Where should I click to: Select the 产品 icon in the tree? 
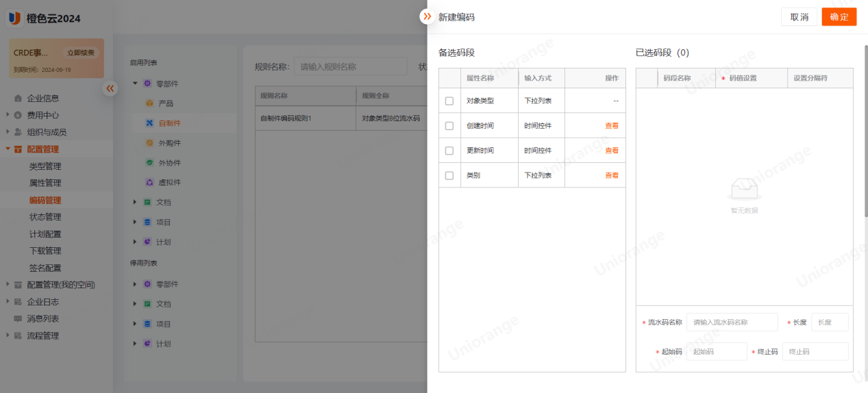pyautogui.click(x=149, y=103)
